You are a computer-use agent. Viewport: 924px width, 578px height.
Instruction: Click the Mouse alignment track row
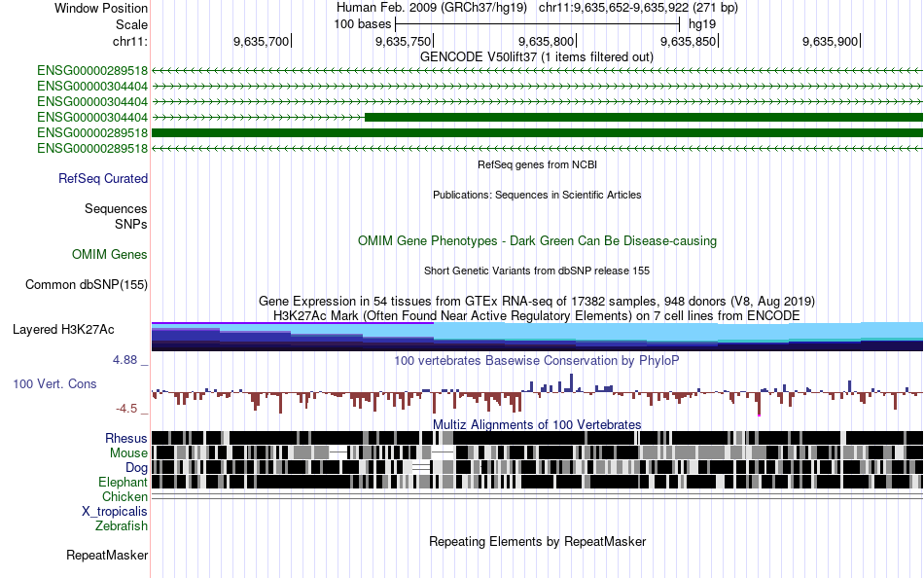538,452
